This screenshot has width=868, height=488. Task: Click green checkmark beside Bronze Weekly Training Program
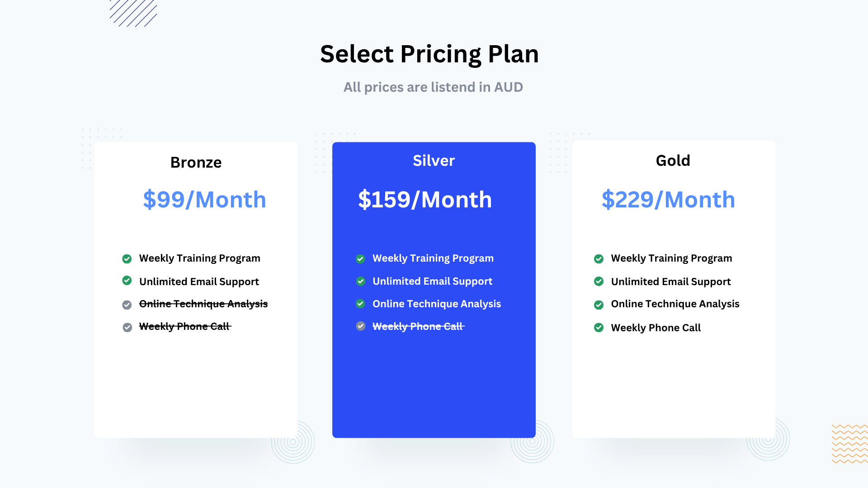127,259
